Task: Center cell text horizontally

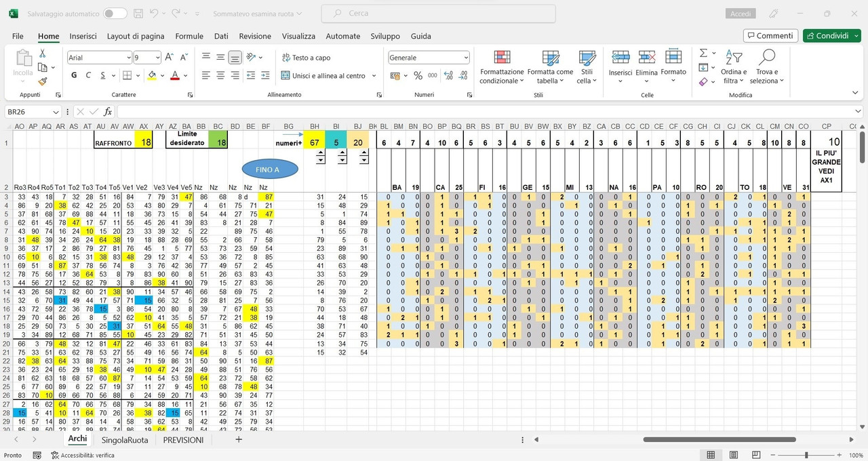Action: [220, 75]
